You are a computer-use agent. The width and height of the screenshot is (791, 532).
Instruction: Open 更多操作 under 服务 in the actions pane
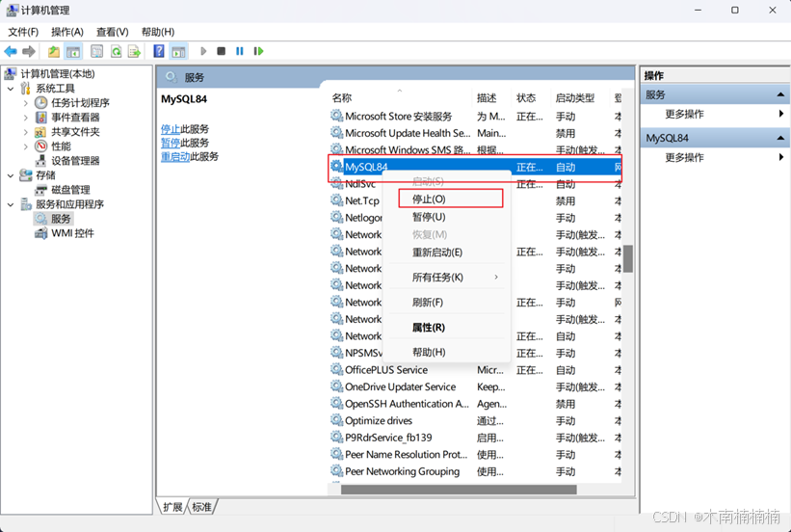coord(684,114)
